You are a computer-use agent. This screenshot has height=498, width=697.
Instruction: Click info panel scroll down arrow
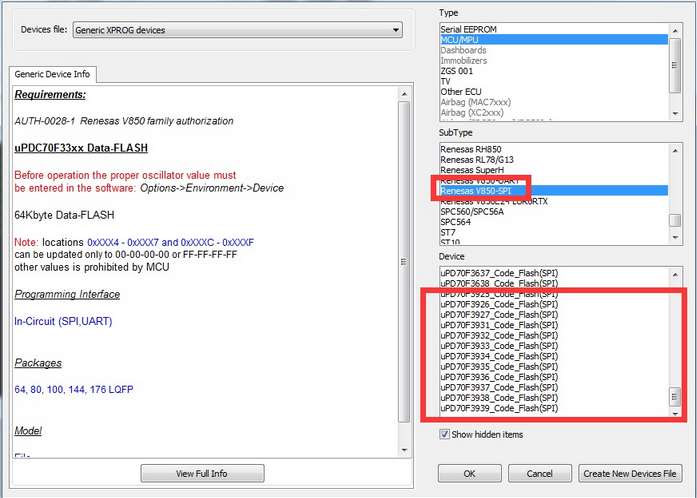point(404,450)
